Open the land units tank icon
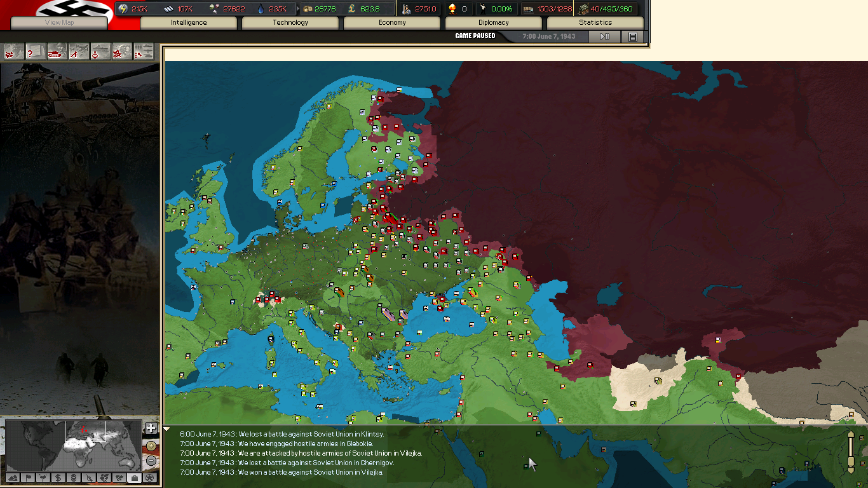 [57, 51]
